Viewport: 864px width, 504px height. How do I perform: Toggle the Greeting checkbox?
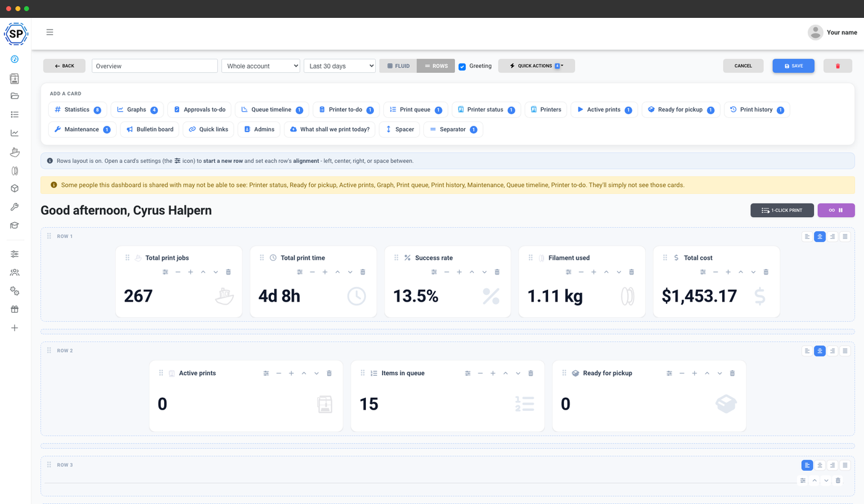coord(462,67)
